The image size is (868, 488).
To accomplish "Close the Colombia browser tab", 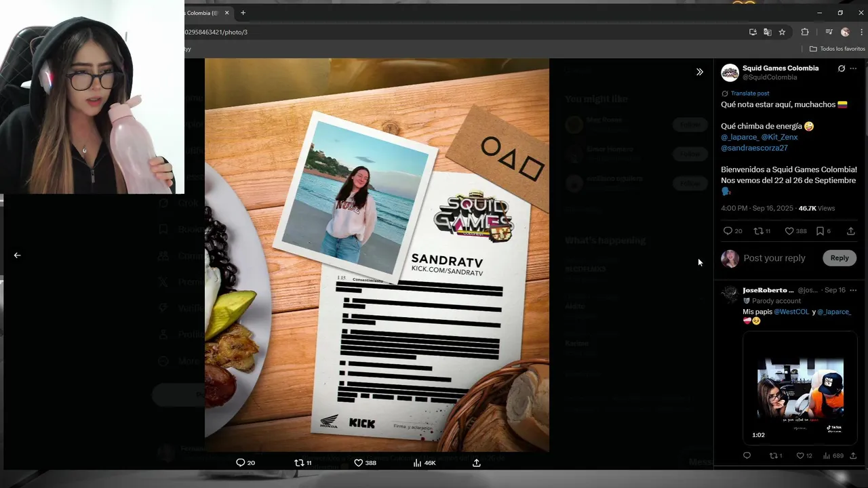I will (227, 13).
